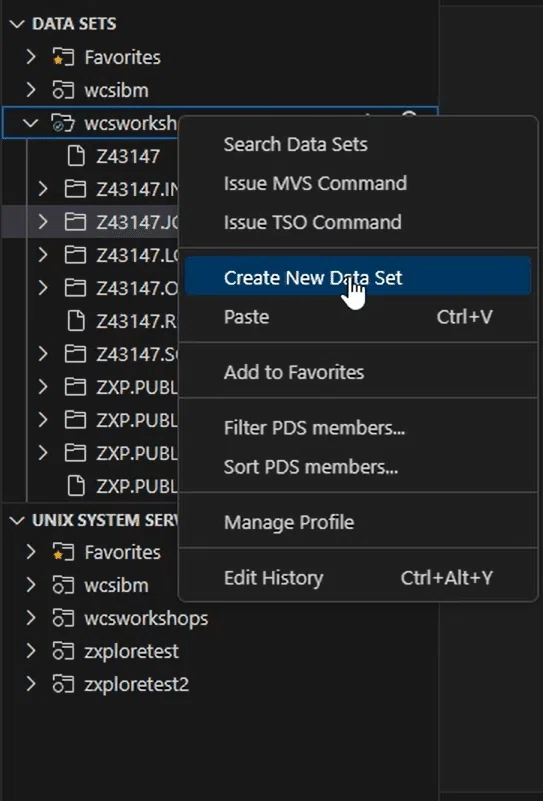543x801 pixels.
Task: Expand the Z43147.IN data set folder
Action: pos(43,189)
